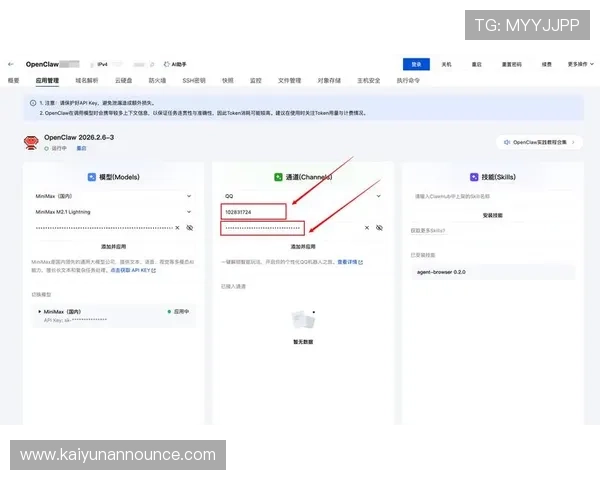Click the back arrow beside OpenClaw title

click(11, 63)
